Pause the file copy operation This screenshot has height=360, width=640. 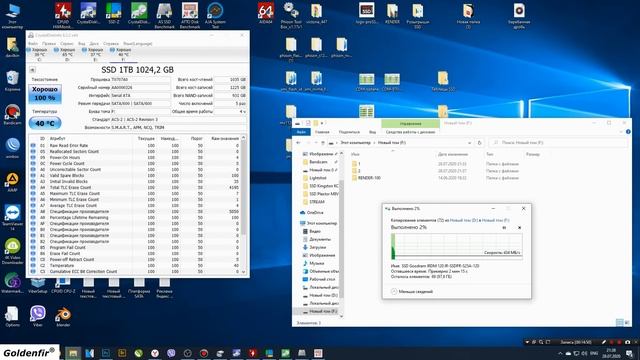[504, 228]
